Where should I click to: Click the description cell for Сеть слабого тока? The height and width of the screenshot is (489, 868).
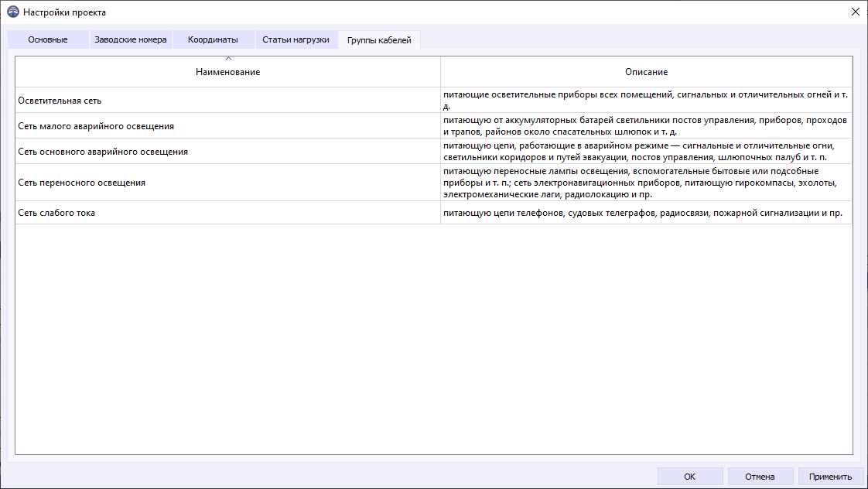[x=642, y=212]
